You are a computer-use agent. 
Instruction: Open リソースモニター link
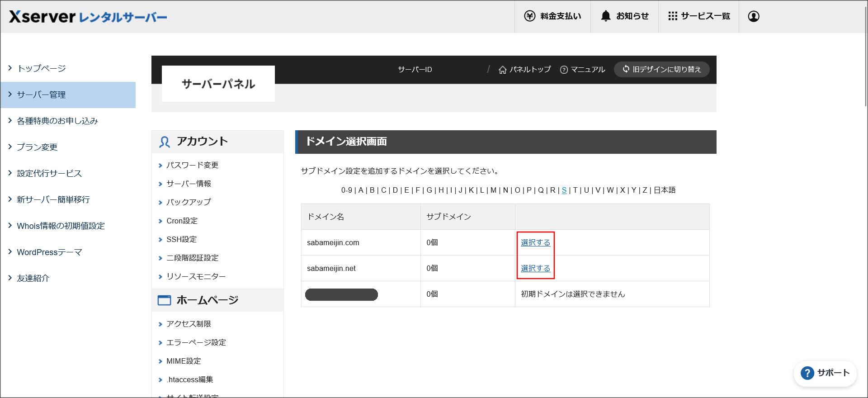point(196,276)
